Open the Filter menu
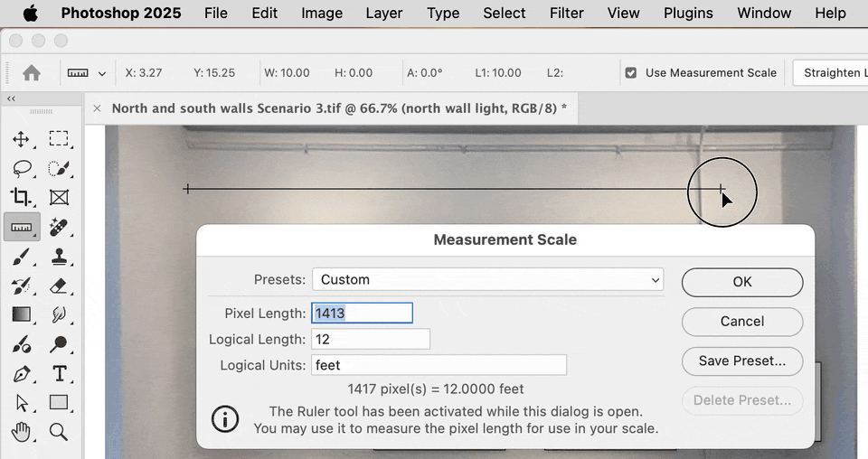This screenshot has height=459, width=868. [566, 14]
